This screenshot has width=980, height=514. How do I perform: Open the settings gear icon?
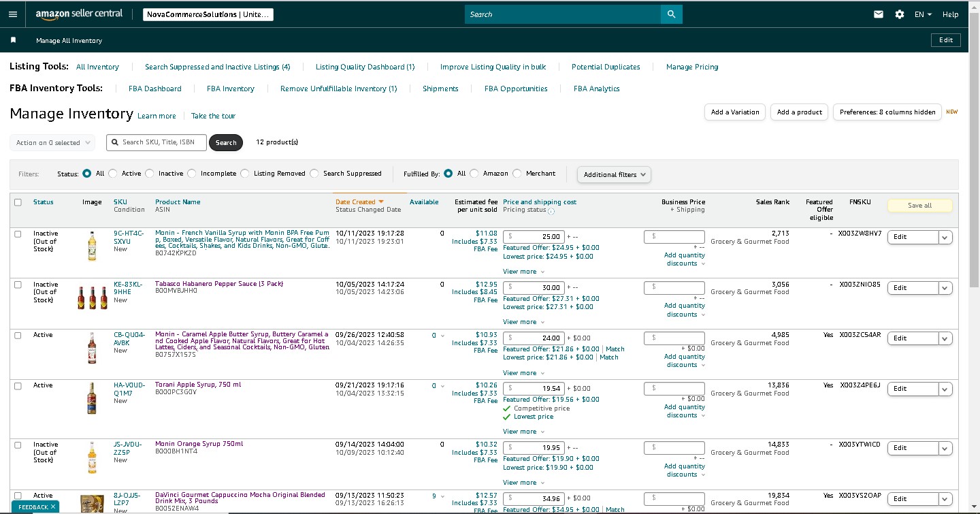900,14
